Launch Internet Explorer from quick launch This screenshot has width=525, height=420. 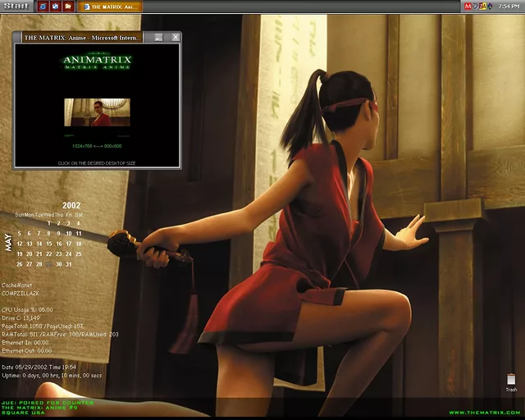[43, 7]
